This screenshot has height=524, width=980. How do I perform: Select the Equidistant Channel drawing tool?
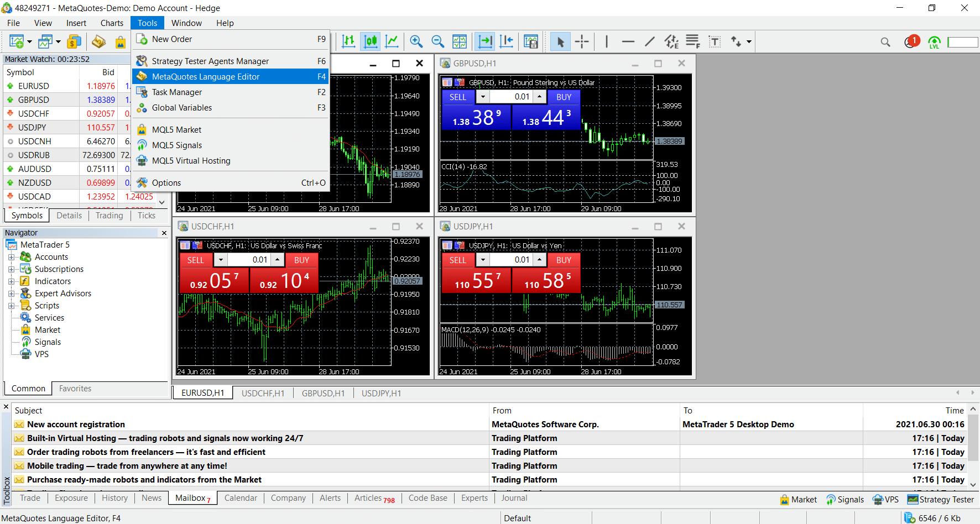(x=671, y=41)
